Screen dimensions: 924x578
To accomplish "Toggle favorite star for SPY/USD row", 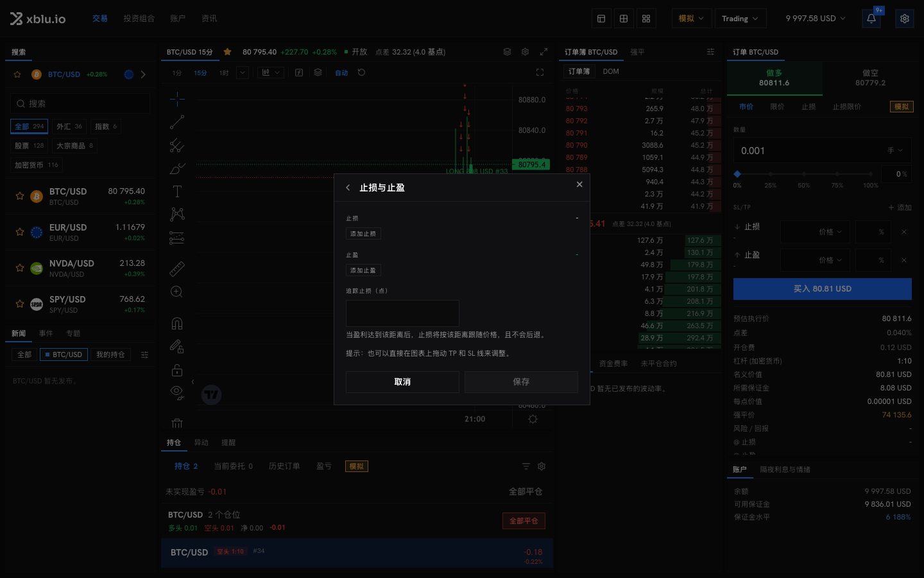I will tap(20, 304).
